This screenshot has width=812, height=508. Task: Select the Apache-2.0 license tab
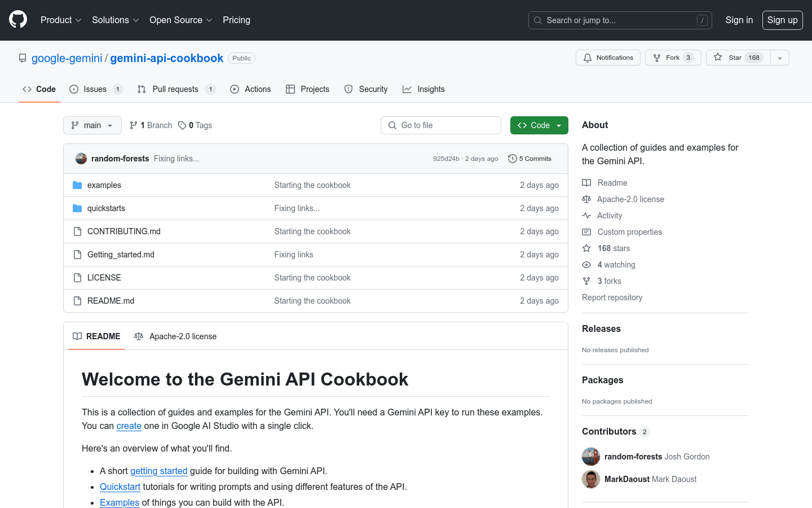point(175,336)
